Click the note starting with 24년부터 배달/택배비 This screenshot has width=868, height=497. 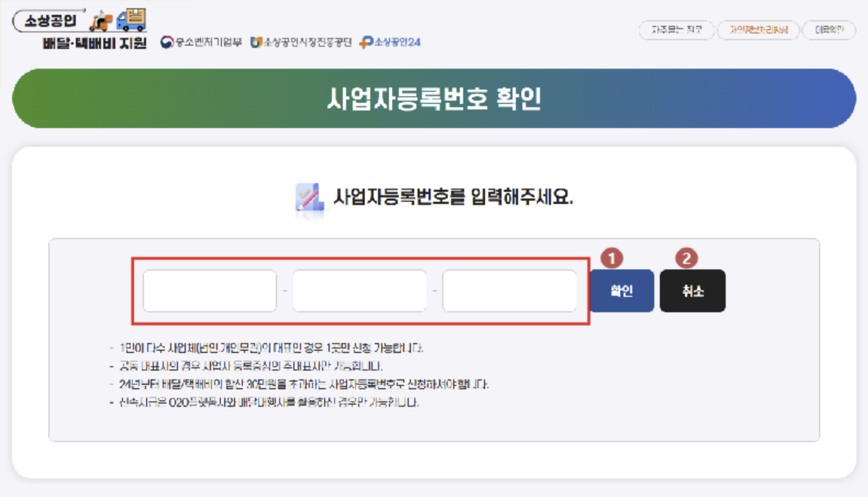coord(304,384)
